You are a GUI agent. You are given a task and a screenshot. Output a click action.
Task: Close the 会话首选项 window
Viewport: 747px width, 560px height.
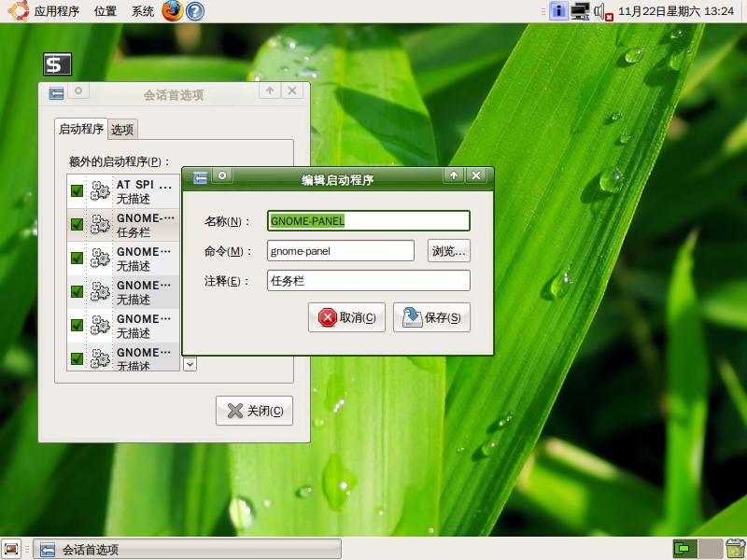[292, 91]
